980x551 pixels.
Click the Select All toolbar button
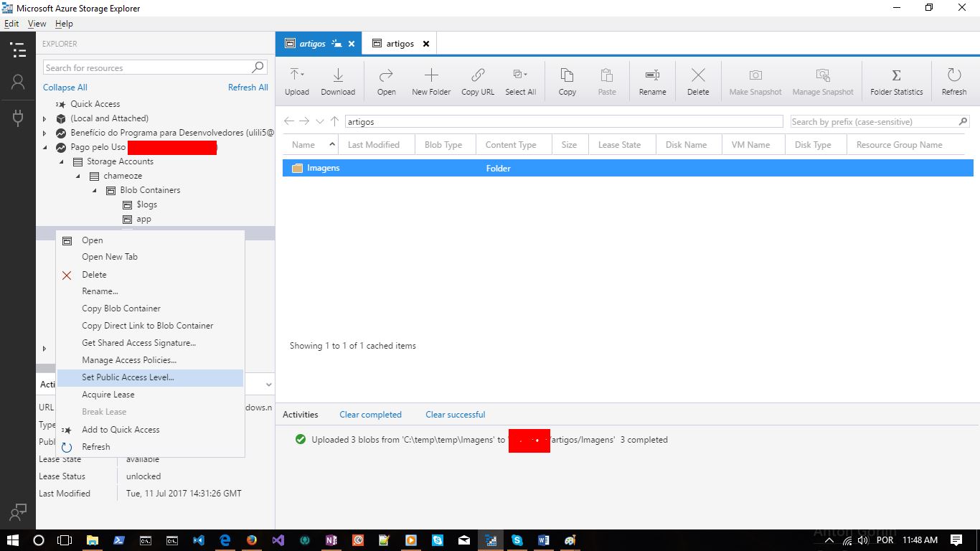(x=521, y=82)
